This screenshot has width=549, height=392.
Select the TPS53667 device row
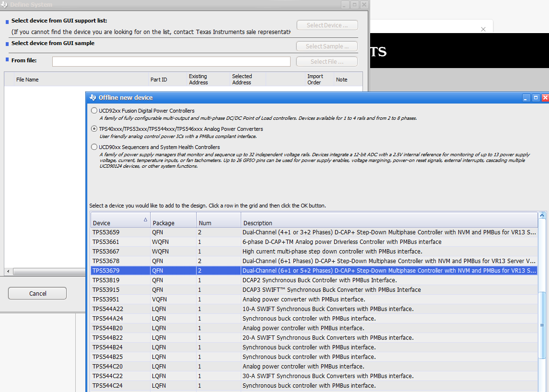[314, 251]
